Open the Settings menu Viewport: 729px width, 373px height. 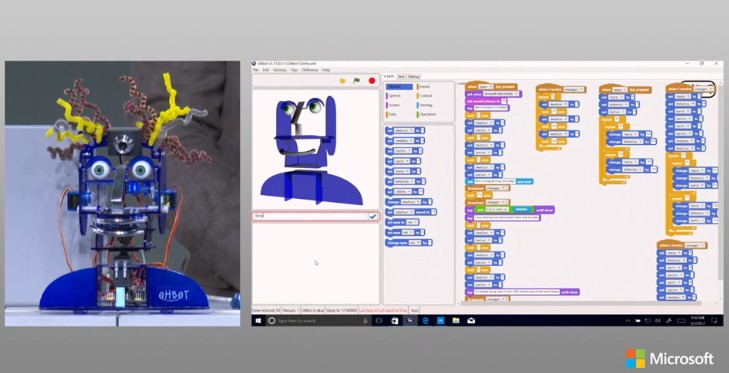point(279,70)
